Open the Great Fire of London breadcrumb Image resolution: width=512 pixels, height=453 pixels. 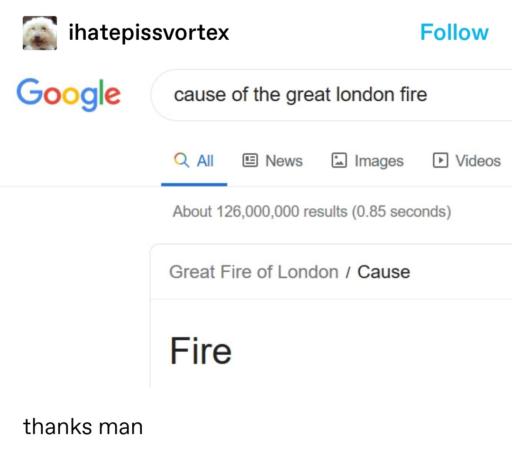pos(254,272)
